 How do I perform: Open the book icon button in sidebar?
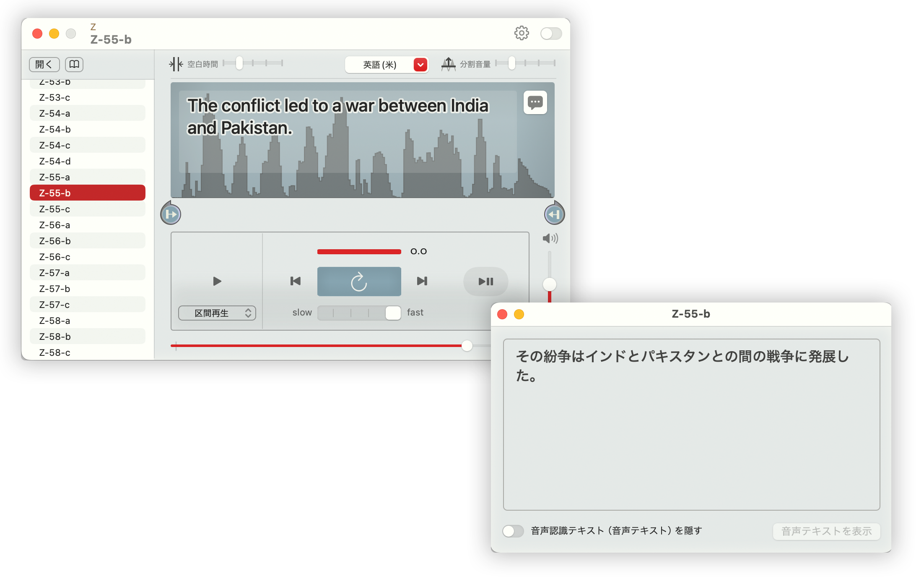(x=74, y=64)
